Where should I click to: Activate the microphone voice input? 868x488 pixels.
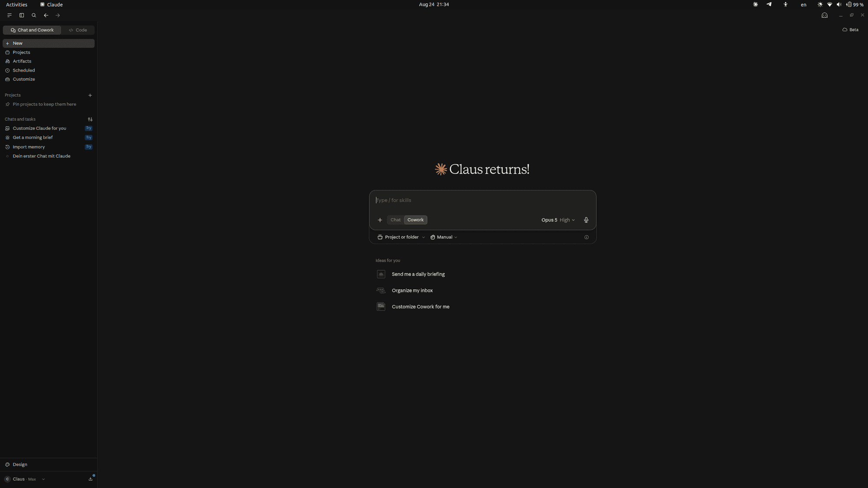[586, 220]
